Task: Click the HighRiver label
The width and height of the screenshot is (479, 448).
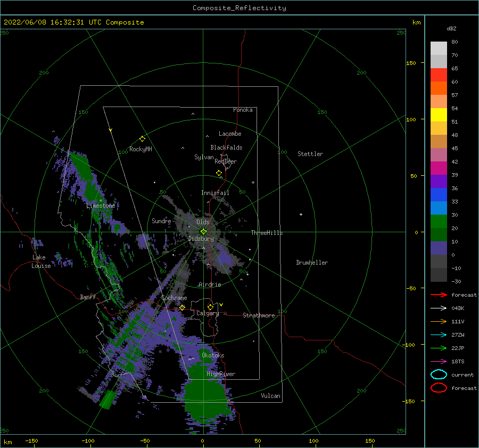Action: [221, 374]
